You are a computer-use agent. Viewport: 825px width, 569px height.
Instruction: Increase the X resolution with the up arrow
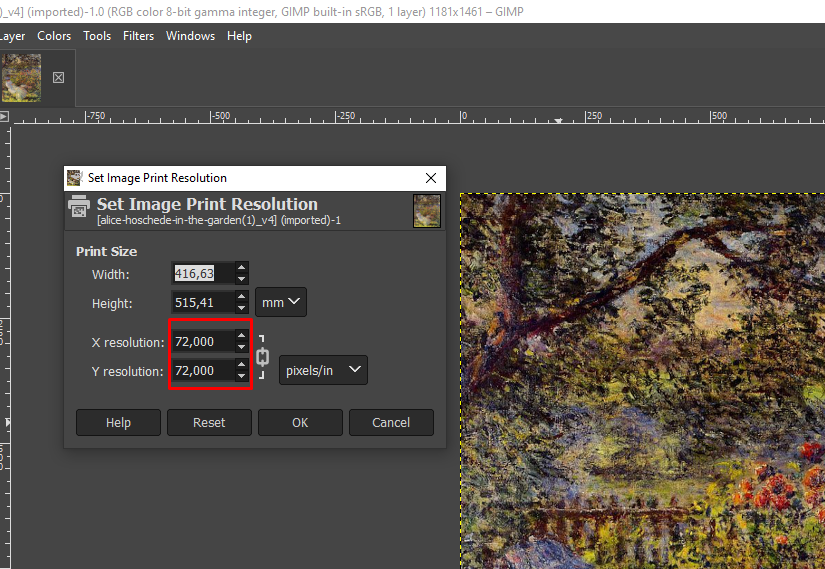pos(242,336)
